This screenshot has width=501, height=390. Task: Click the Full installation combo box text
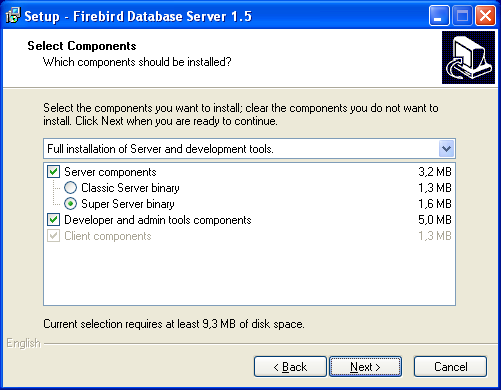click(160, 149)
